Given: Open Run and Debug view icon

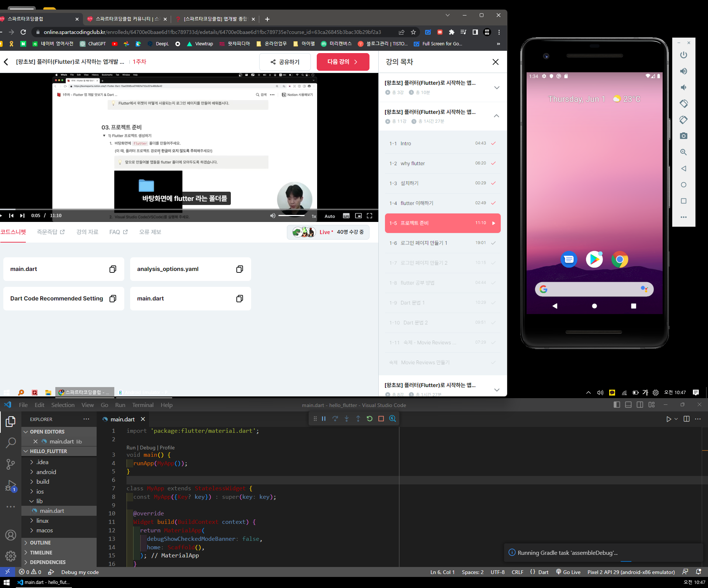Looking at the screenshot, I should (11, 486).
